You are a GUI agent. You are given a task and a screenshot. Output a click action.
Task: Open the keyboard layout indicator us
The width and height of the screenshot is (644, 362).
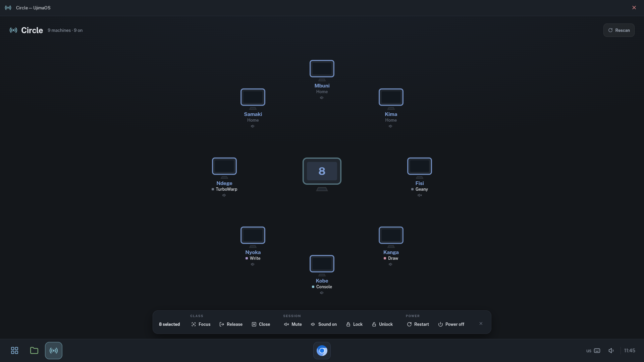point(593,351)
